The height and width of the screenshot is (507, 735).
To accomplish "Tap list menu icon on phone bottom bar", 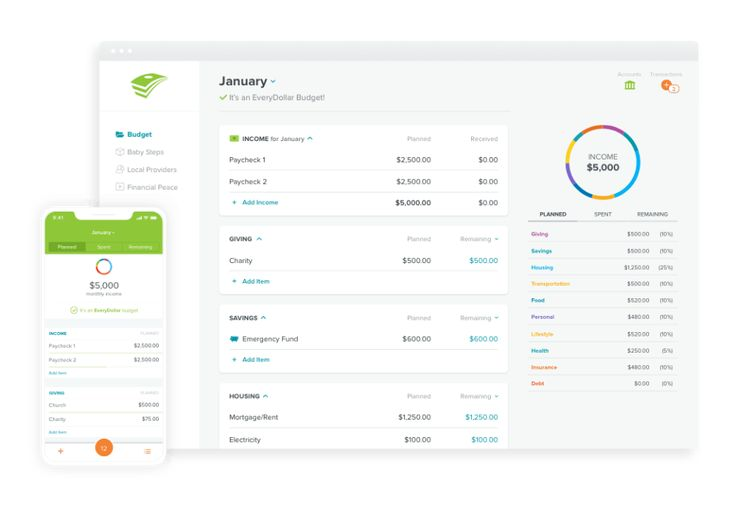I will [147, 451].
